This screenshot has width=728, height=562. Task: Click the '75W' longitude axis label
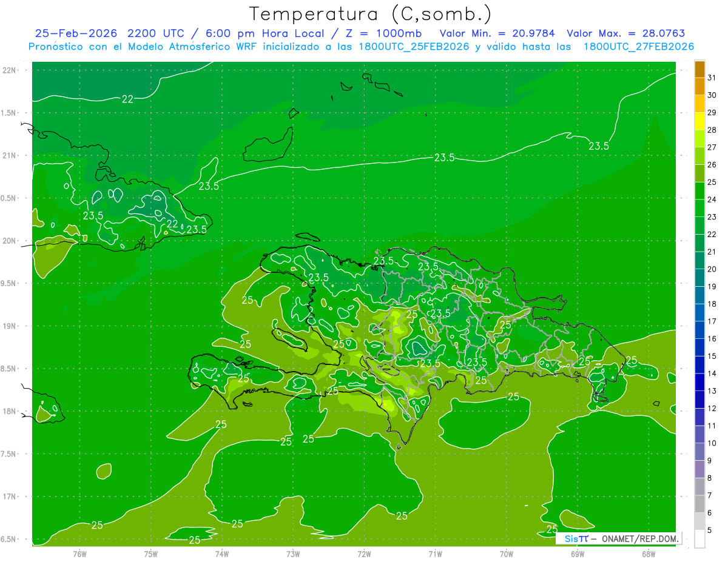151,554
